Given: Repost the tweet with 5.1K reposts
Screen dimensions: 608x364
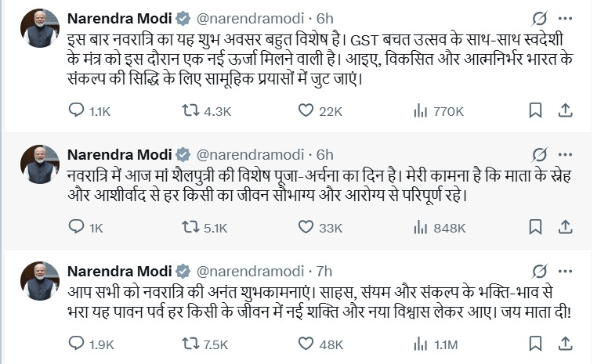Looking at the screenshot, I should [191, 227].
